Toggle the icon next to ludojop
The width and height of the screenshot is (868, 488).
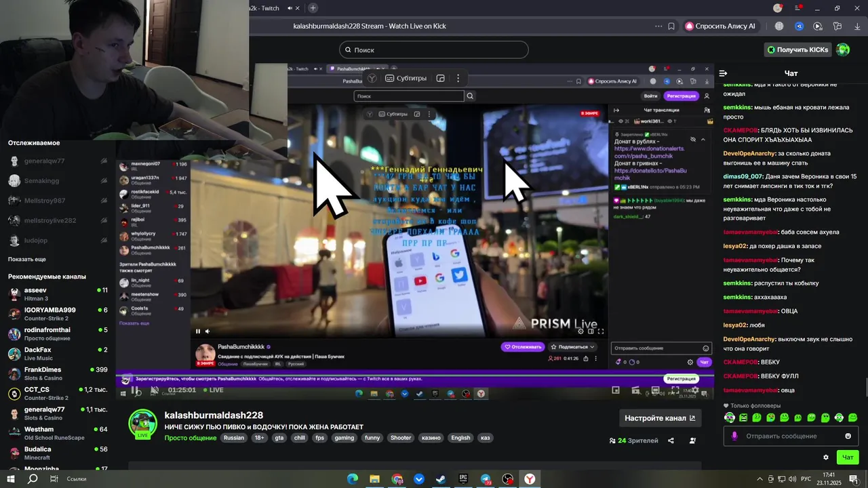104,241
